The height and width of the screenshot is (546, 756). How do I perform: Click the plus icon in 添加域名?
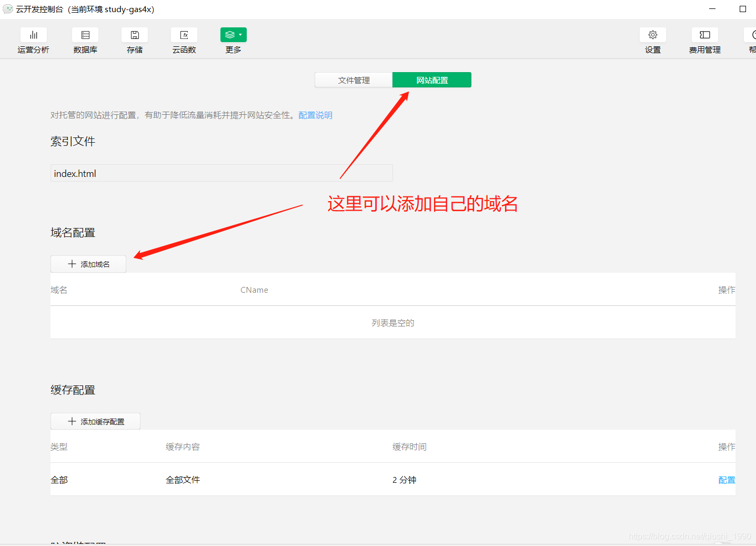(72, 264)
